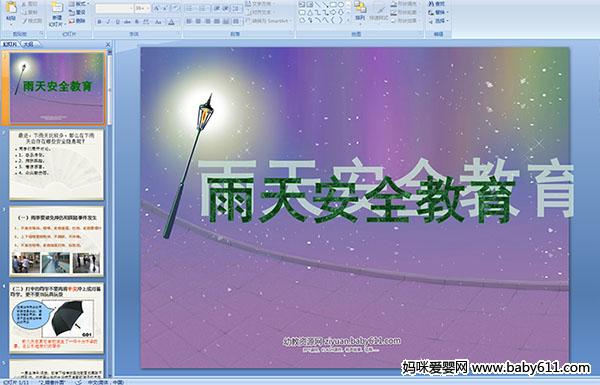
Task: Select the oval shape in shapes gallery
Action: pos(340,5)
